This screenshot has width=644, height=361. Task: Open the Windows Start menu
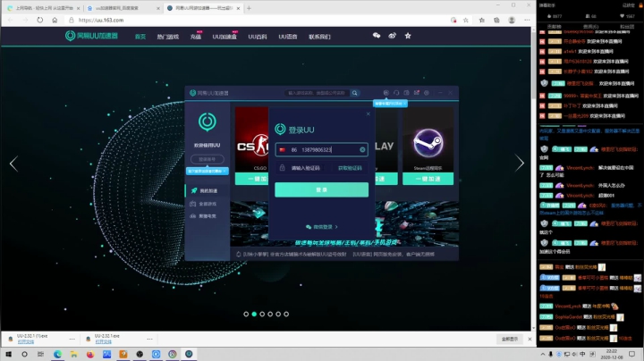(8, 354)
